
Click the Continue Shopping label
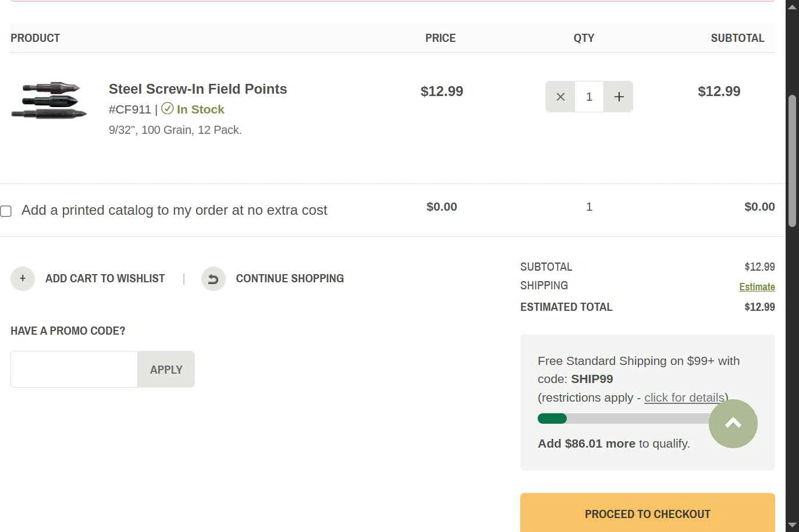point(290,279)
